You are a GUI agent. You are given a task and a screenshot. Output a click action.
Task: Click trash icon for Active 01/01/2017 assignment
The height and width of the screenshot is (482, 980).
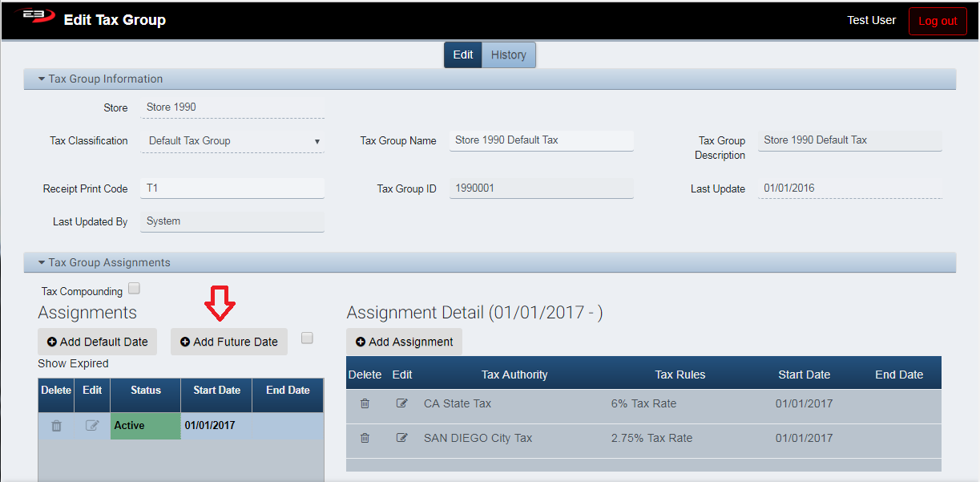point(56,426)
